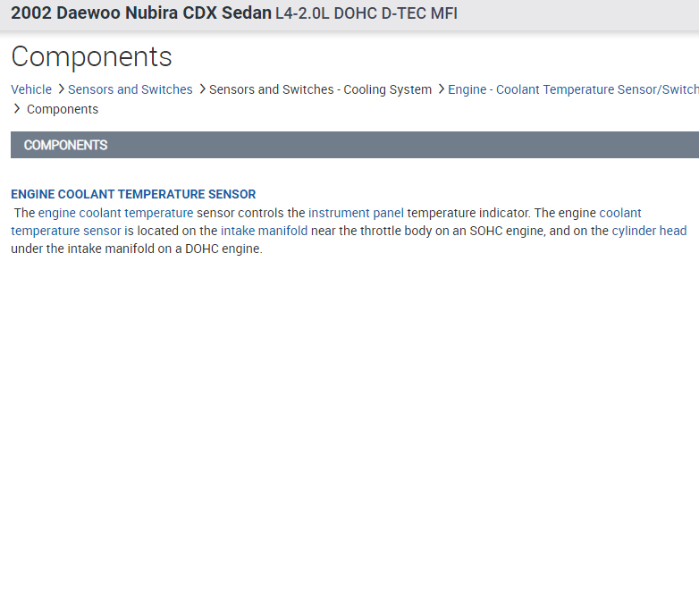Open the ENGINE COOLANT TEMPERATURE SENSOR heading link
This screenshot has height=616, width=699.
click(133, 194)
